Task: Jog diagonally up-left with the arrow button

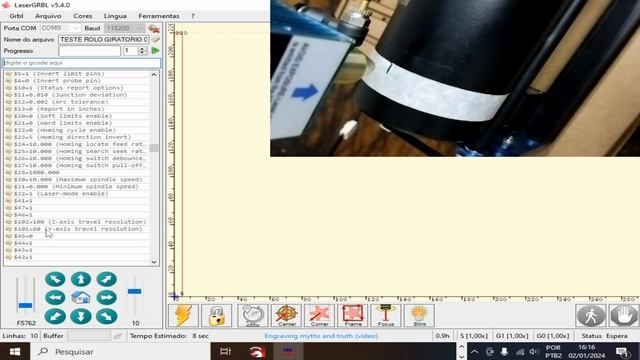Action: [55, 279]
